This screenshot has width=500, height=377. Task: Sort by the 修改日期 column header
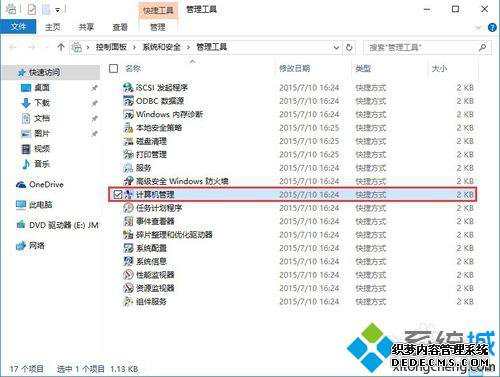[x=294, y=68]
